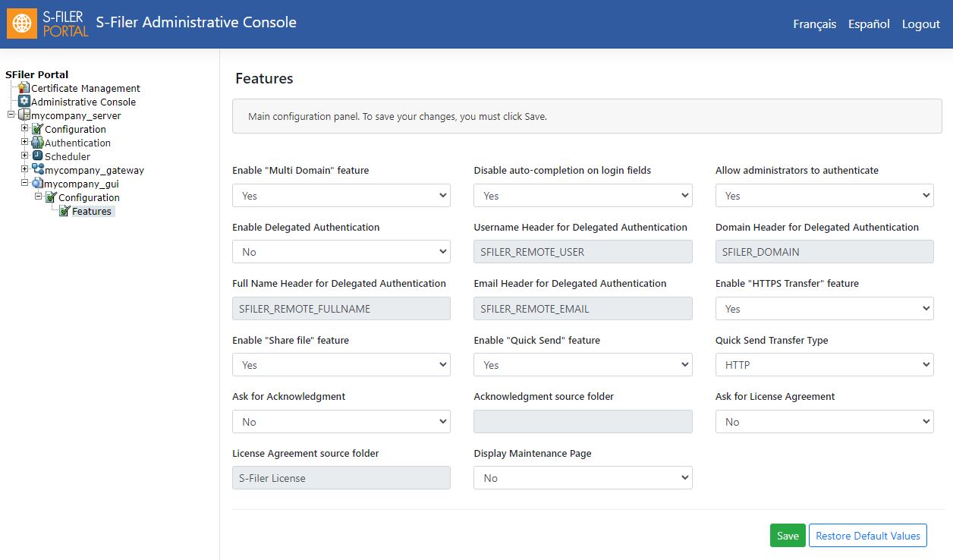Click the SFILER_REMOTE_USER username header field
Viewport: 953px width, 560px height.
(x=583, y=252)
